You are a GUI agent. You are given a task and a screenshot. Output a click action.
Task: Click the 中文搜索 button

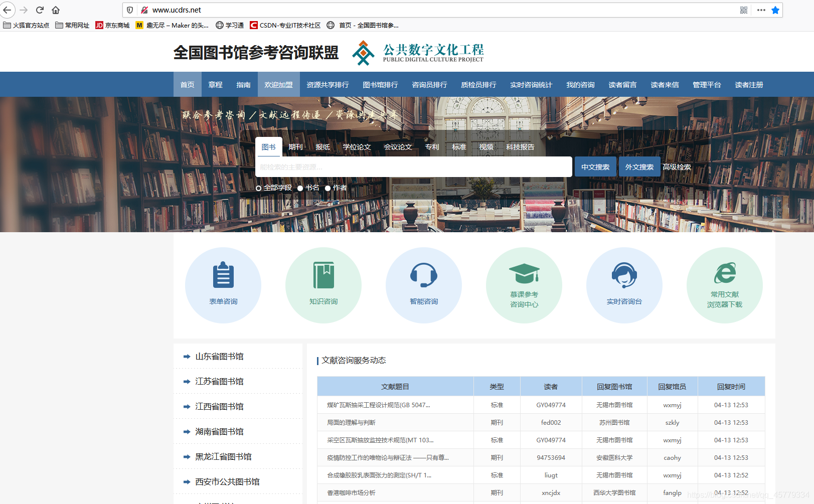595,167
